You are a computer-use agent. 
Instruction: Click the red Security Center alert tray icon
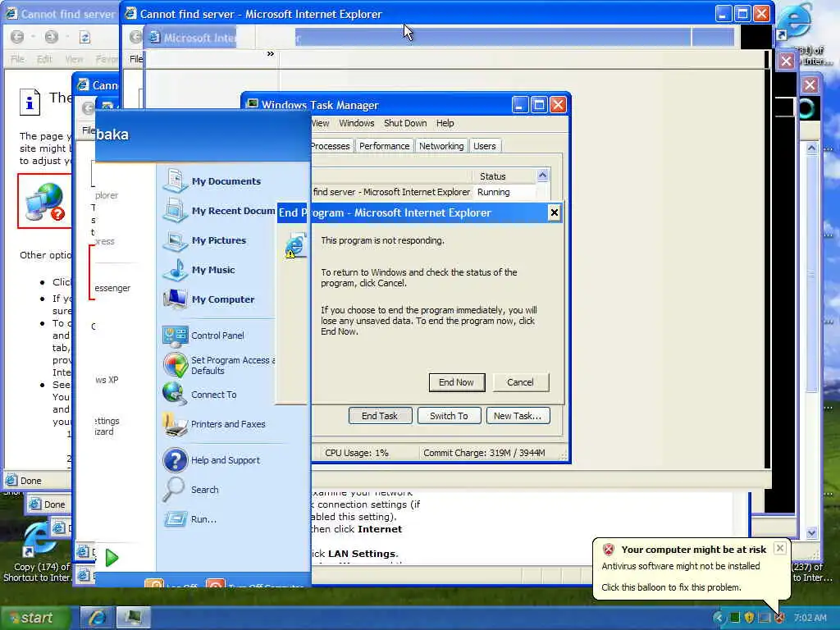tap(779, 618)
